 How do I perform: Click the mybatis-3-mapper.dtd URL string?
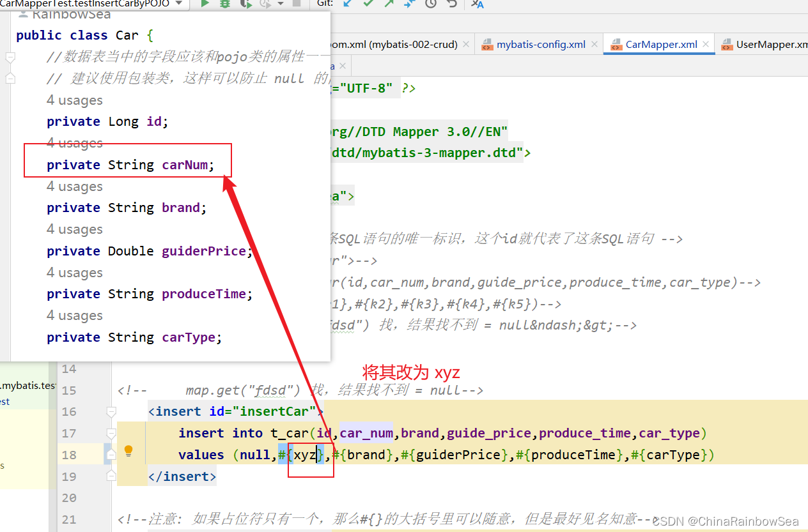click(427, 153)
